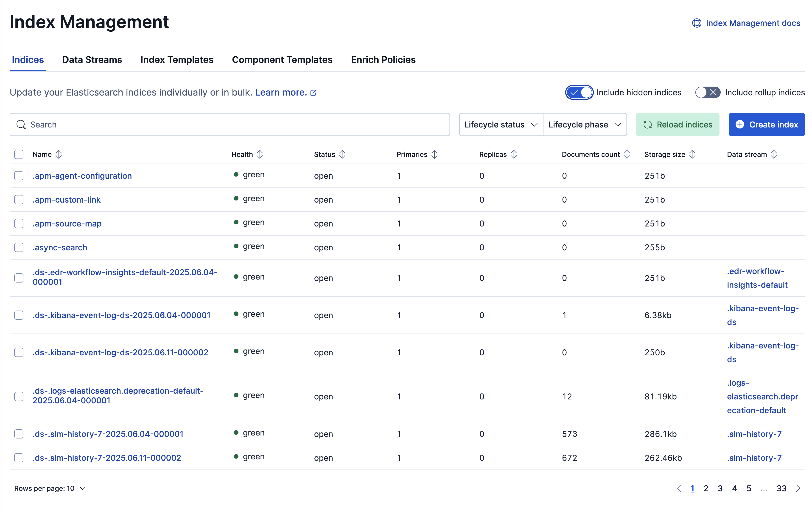The height and width of the screenshot is (509, 812).
Task: Go to page 33 of results
Action: tap(782, 488)
